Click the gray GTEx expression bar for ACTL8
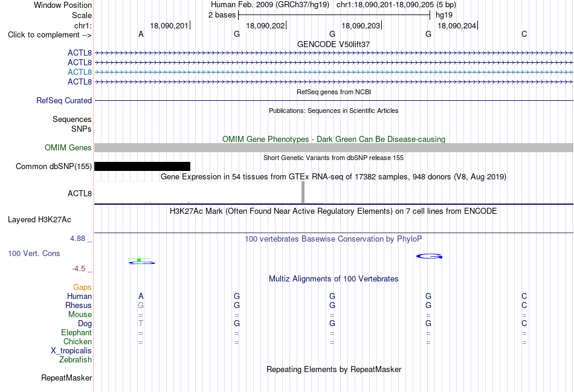The height and width of the screenshot is (392, 574). click(303, 192)
